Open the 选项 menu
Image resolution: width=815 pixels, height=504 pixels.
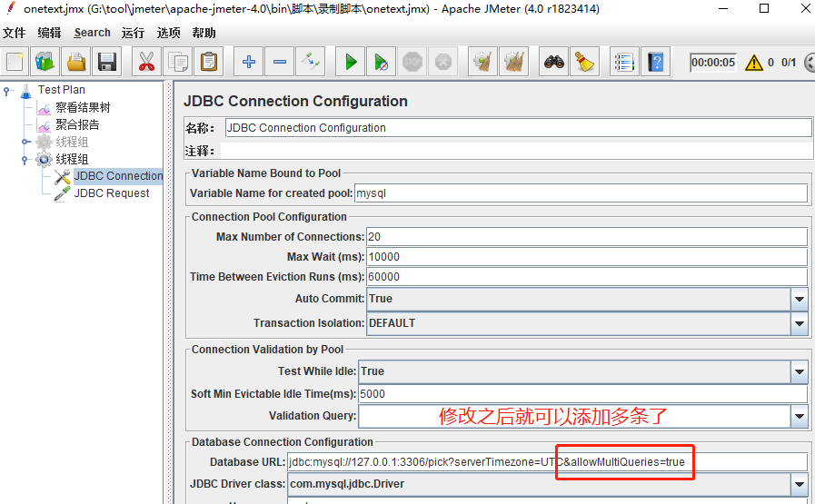(168, 33)
